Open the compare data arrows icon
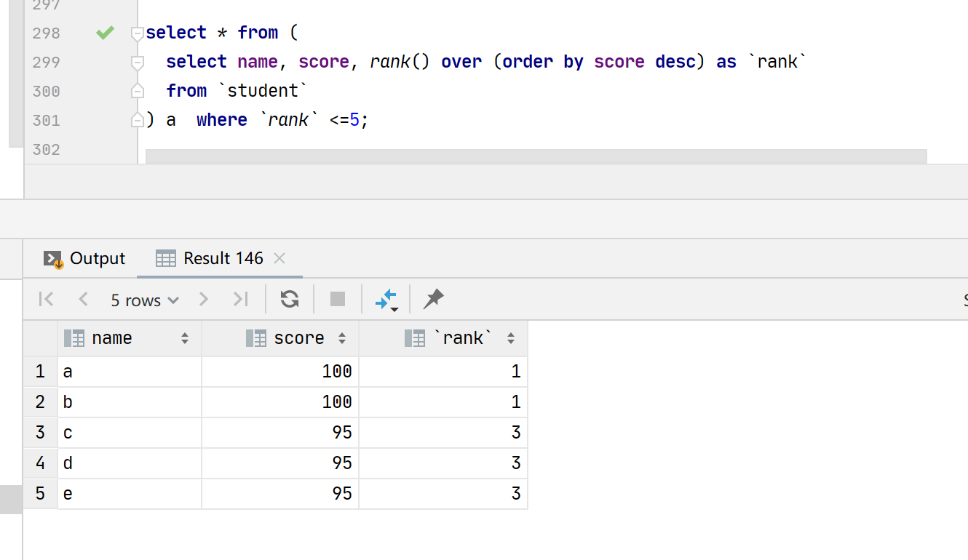968x560 pixels. (x=386, y=299)
